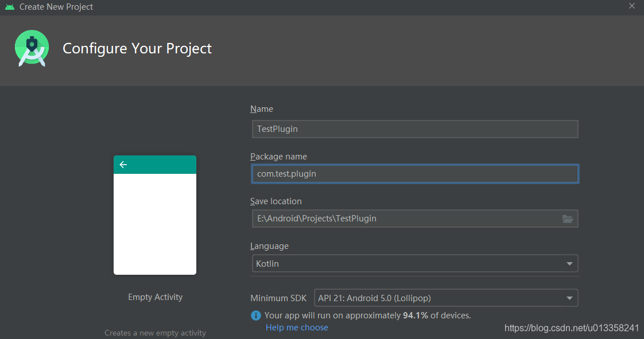The image size is (644, 339).
Task: Click the Android icon in the title bar
Action: point(9,6)
